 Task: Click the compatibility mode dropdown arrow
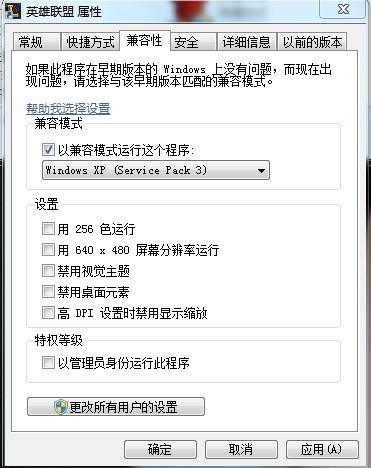click(261, 171)
